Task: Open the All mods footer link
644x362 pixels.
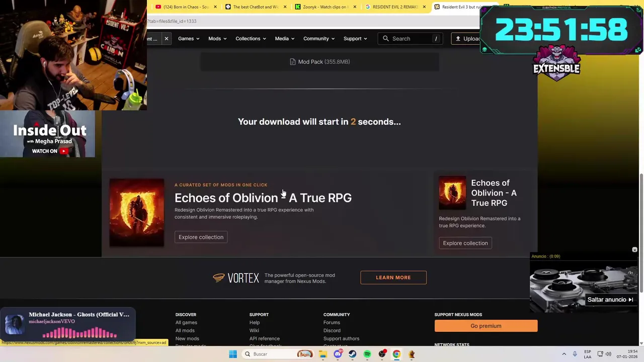Action: point(185,331)
